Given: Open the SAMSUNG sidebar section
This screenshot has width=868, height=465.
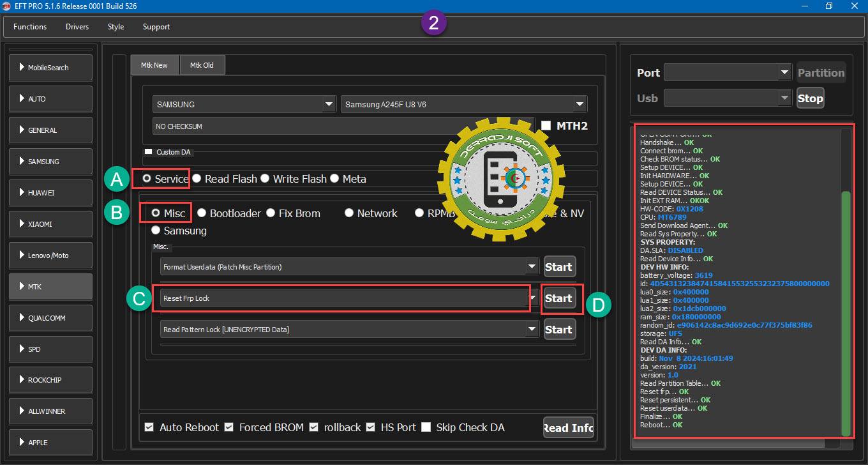Looking at the screenshot, I should 50,162.
